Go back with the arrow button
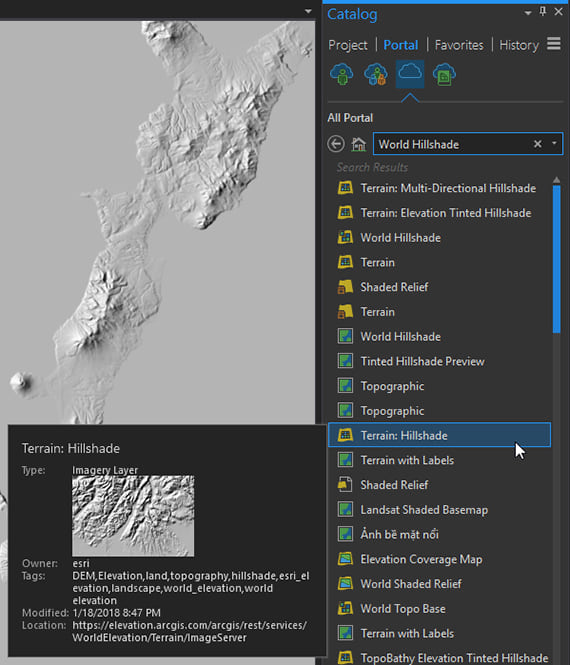The width and height of the screenshot is (570, 665). pyautogui.click(x=336, y=144)
